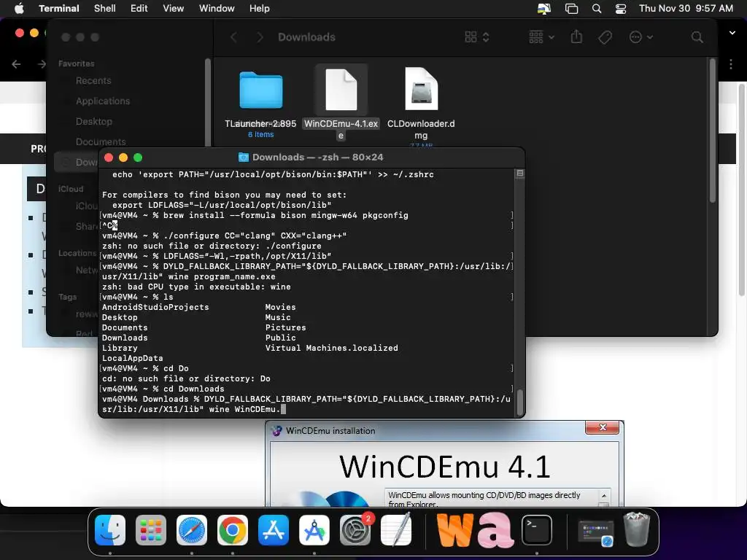Click the Stage Manager windows icon in menu bar
The width and height of the screenshot is (747, 560).
(x=571, y=9)
